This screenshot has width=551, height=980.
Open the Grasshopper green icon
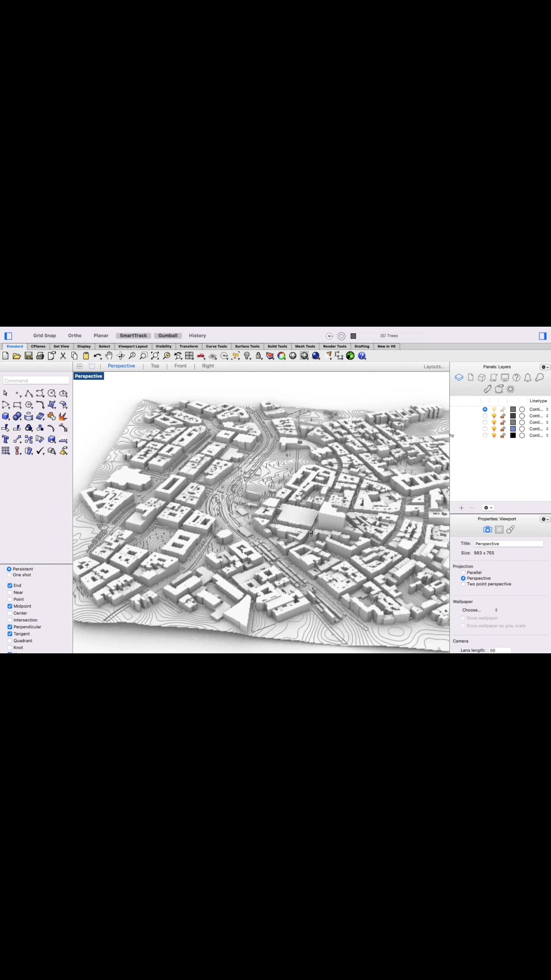[x=350, y=356]
